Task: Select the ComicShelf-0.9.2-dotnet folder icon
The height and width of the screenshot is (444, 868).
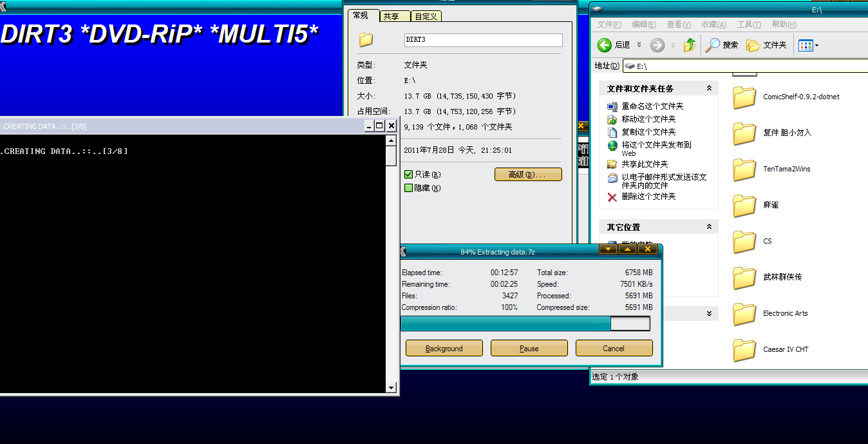Action: (744, 97)
